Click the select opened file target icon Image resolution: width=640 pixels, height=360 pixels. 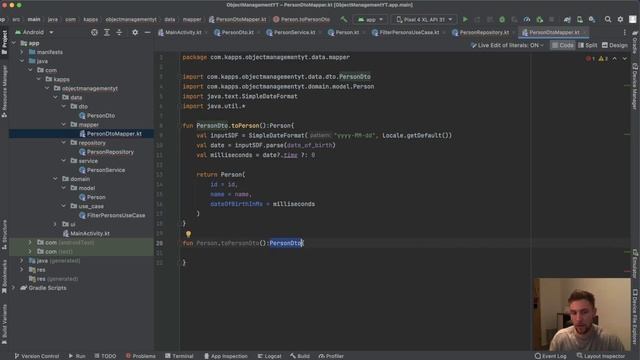94,32
